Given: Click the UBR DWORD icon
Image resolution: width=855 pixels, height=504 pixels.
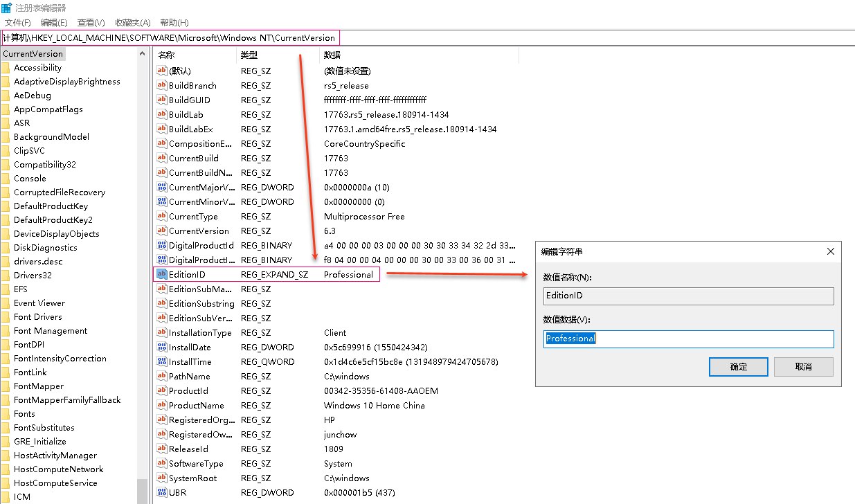Looking at the screenshot, I should tap(162, 492).
